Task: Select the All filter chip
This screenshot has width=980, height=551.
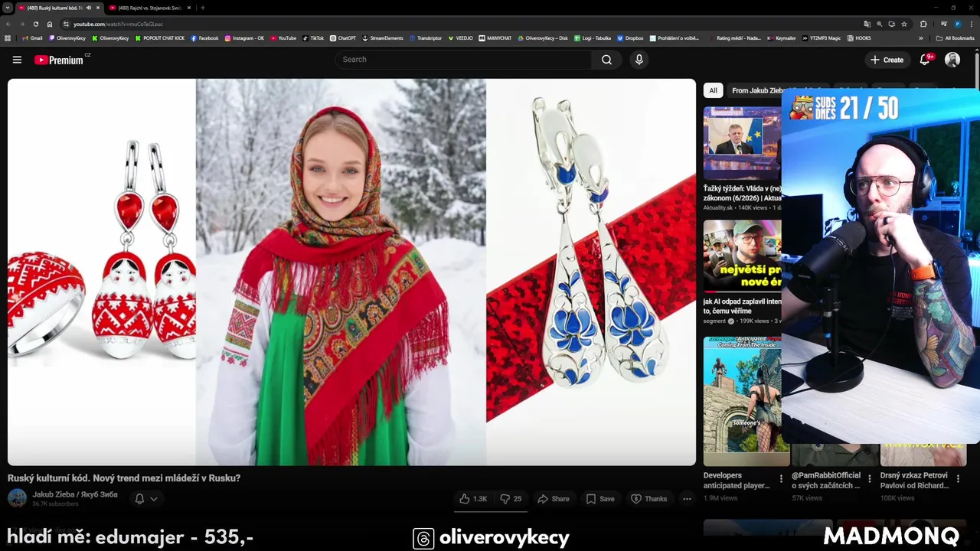Action: pyautogui.click(x=713, y=90)
